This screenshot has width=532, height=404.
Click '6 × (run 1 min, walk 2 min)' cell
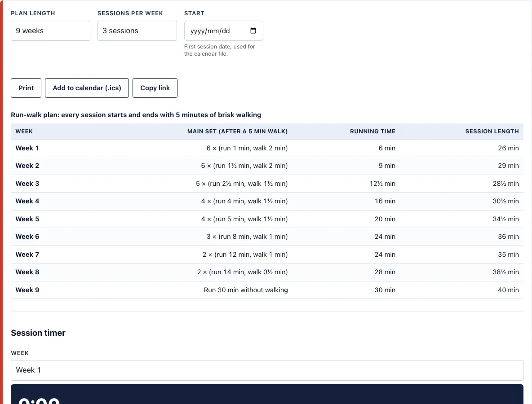pyautogui.click(x=247, y=148)
